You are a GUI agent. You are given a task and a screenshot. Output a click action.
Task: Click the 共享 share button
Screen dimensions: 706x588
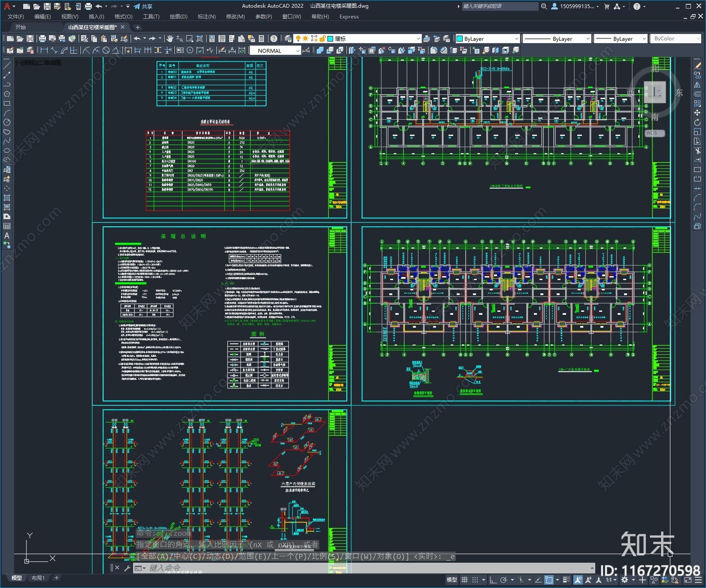(143, 6)
